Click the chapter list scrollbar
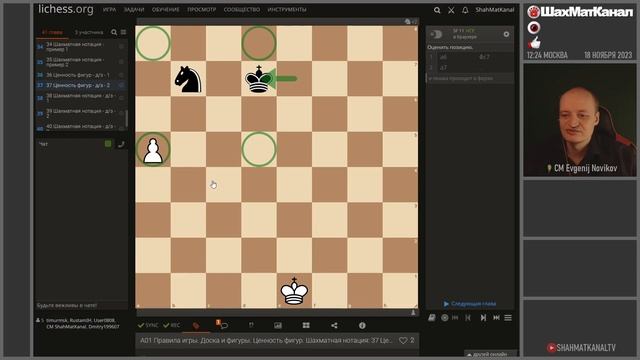640x360 pixels. pyautogui.click(x=127, y=118)
